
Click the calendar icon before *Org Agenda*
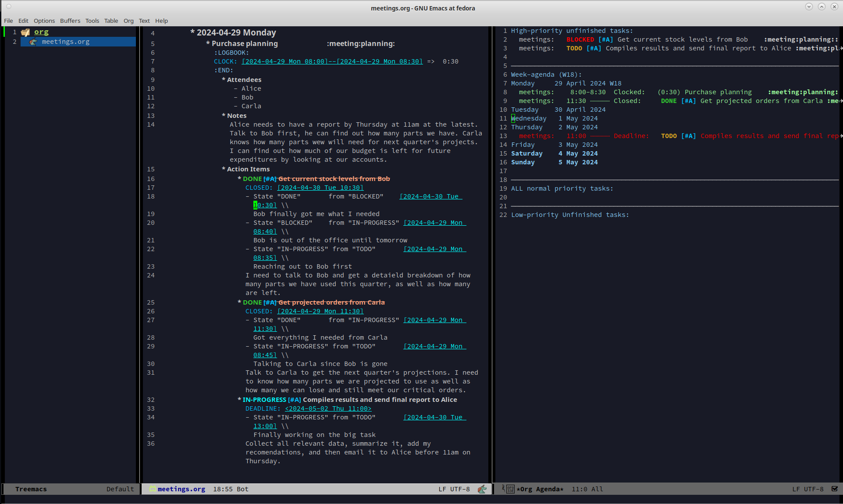[x=510, y=489]
